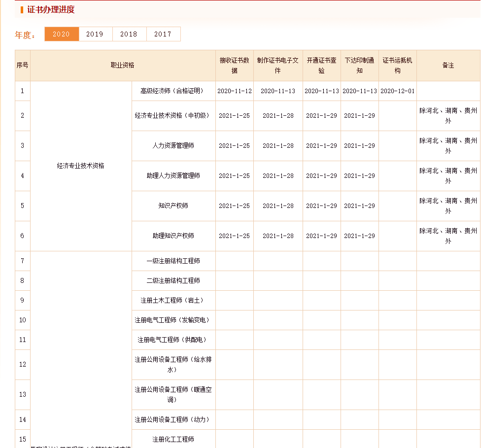The image size is (481, 448).
Task: Select the 二级注册结构工程师 row label
Action: tap(173, 280)
